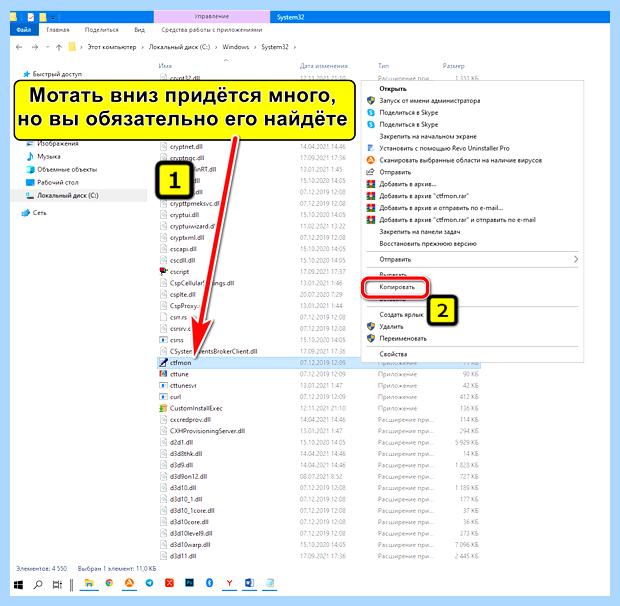Open Customize Quick Access Toolbar dropdown
Screen dimensions: 620x606
point(53,17)
